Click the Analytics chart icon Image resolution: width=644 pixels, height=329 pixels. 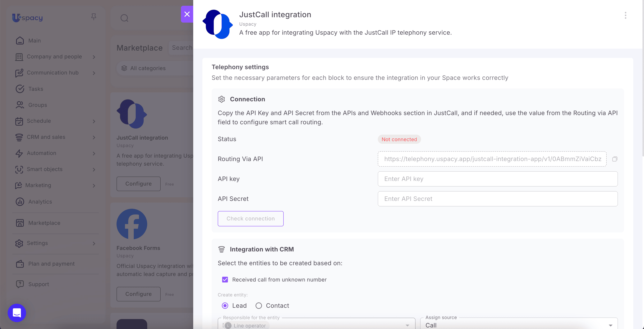20,202
